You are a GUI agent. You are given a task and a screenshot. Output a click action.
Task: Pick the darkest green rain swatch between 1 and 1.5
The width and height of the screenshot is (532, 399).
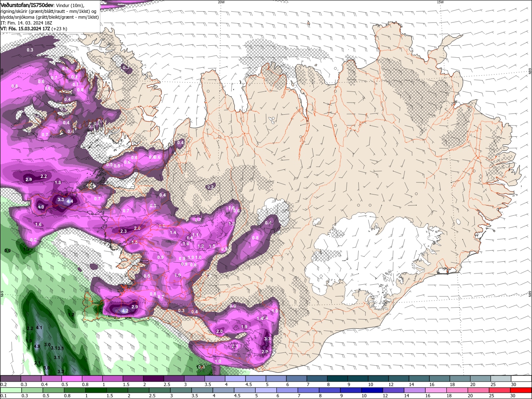[x=96, y=390]
